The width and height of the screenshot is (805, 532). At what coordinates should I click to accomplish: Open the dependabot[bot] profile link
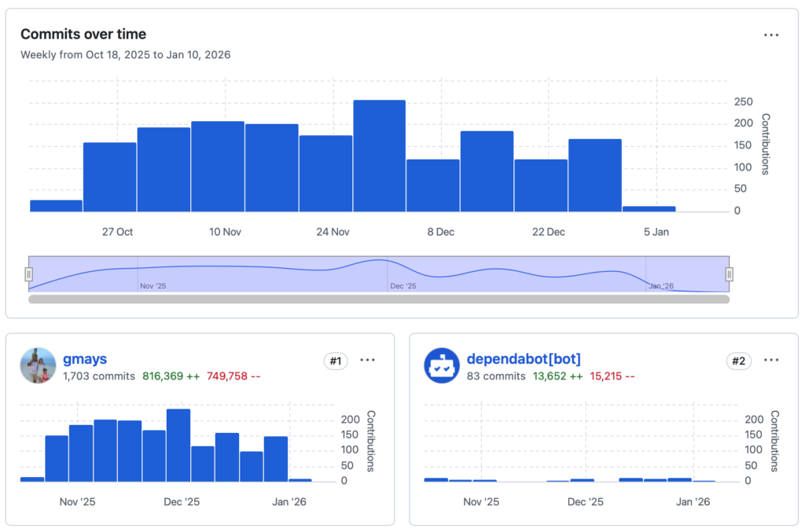pos(524,359)
